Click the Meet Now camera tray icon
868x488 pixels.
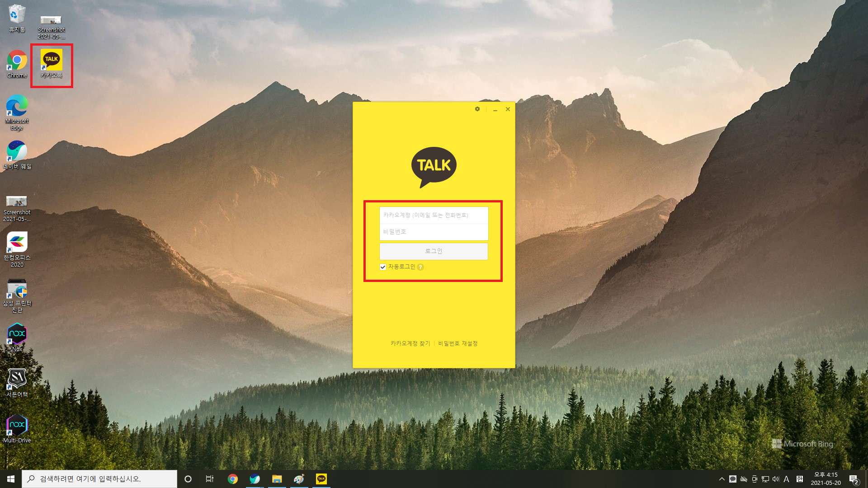click(755, 479)
